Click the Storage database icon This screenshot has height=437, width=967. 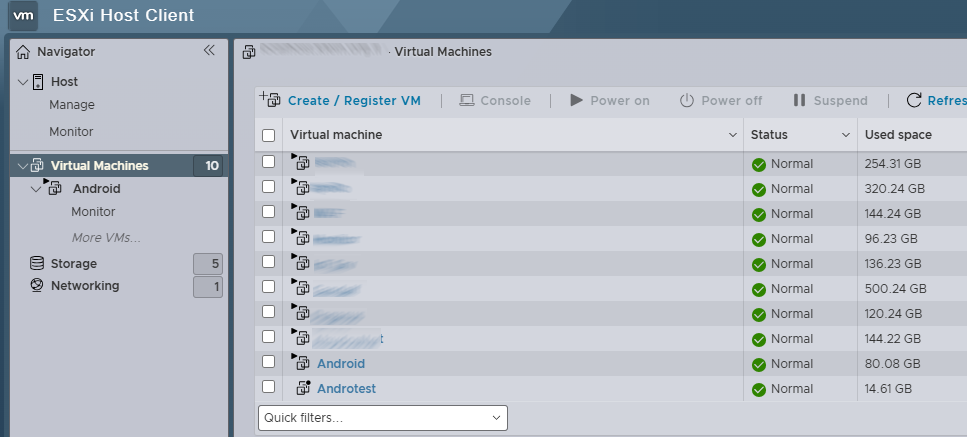coord(37,263)
